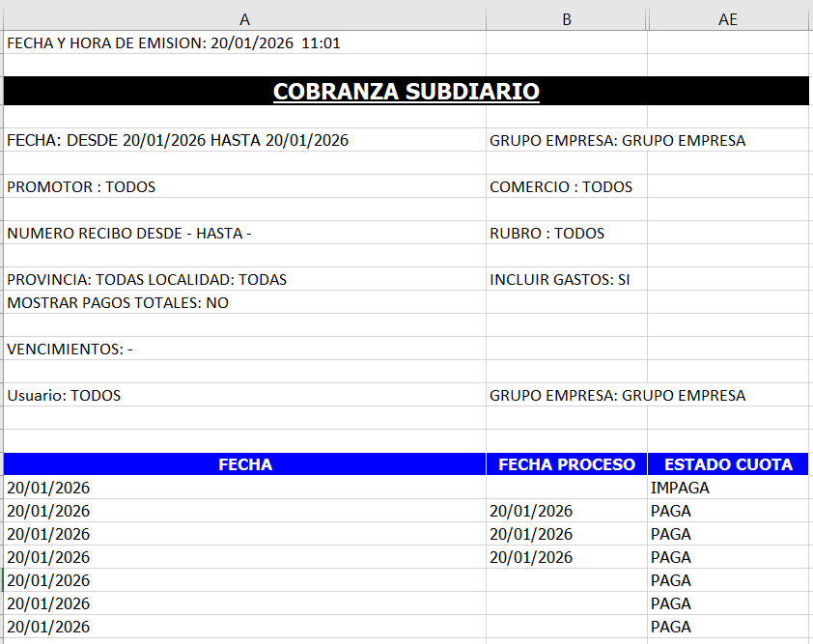
Task: Click the ESTADO CUOTA table header
Action: pyautogui.click(x=728, y=464)
